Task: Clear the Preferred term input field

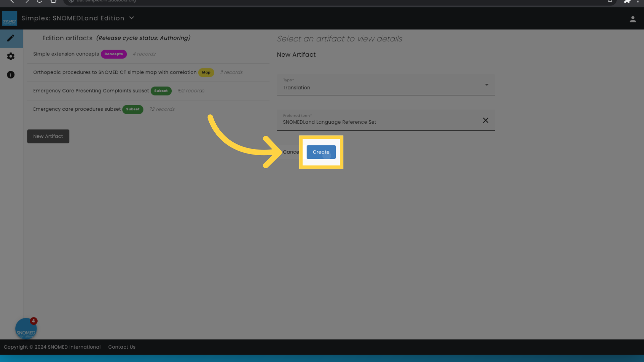Action: pos(486,120)
